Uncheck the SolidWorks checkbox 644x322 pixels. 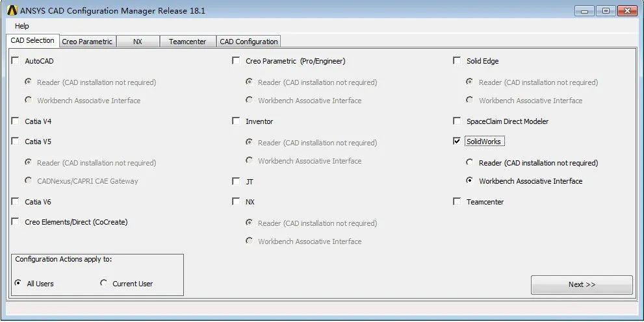coord(457,141)
